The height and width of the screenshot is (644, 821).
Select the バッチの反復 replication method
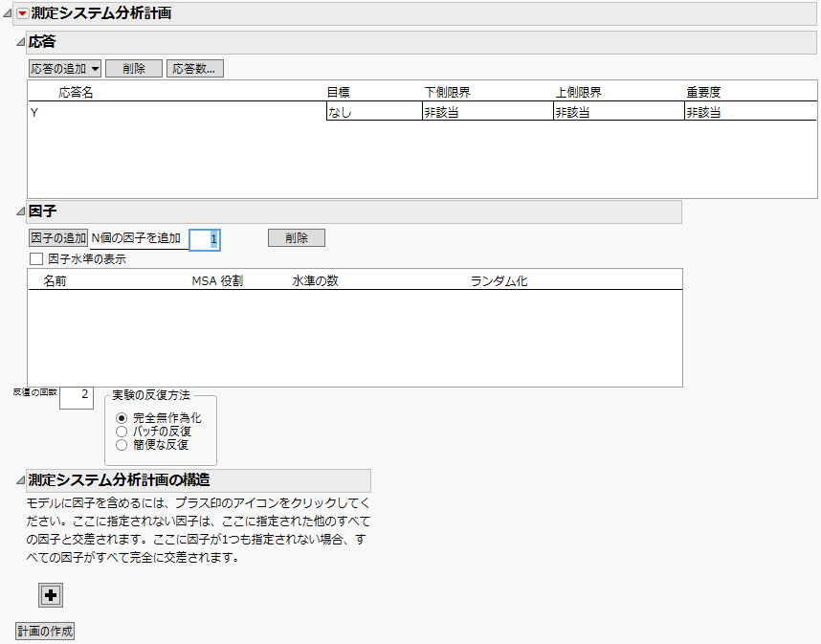point(122,431)
